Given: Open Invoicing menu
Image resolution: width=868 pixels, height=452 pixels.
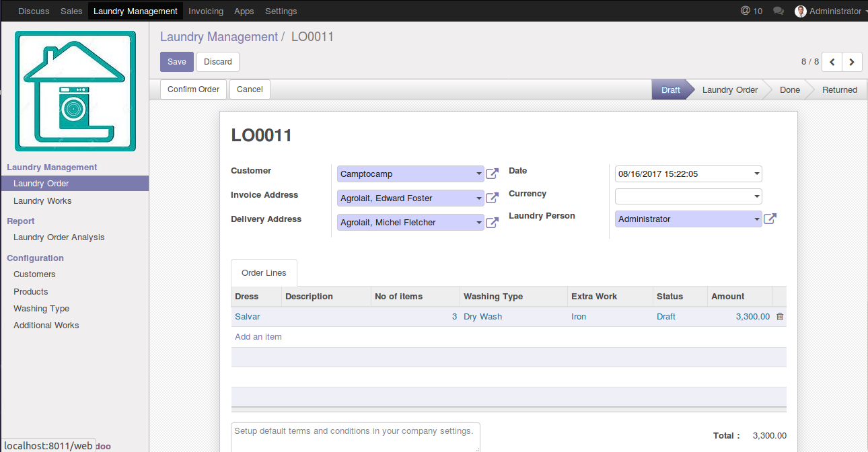Looking at the screenshot, I should (x=206, y=11).
